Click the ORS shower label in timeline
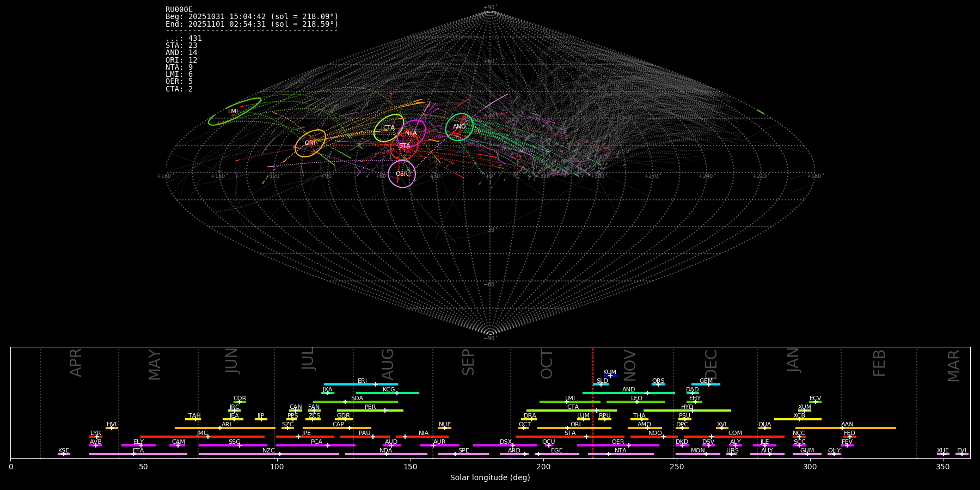980x490 pixels. 658,381
